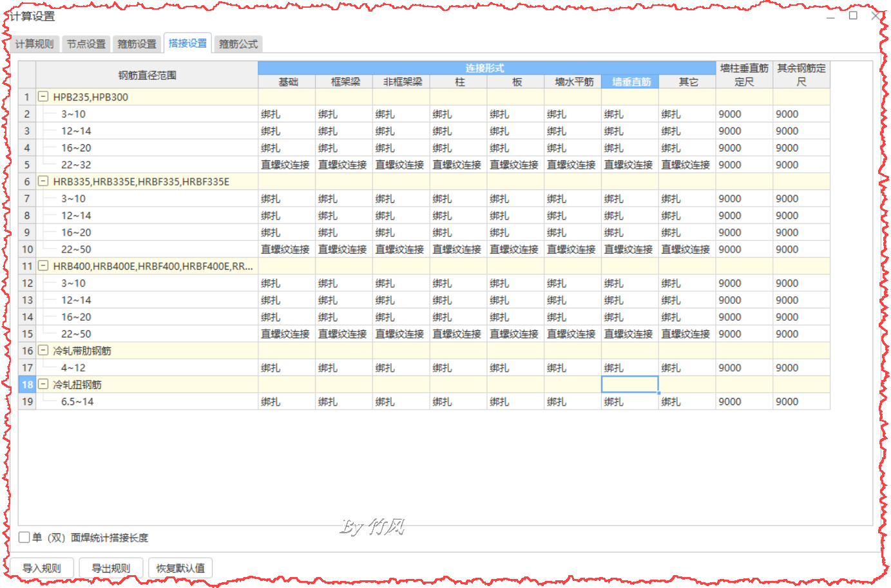
Task: Minimize the 计算设置 window
Action: (x=831, y=16)
